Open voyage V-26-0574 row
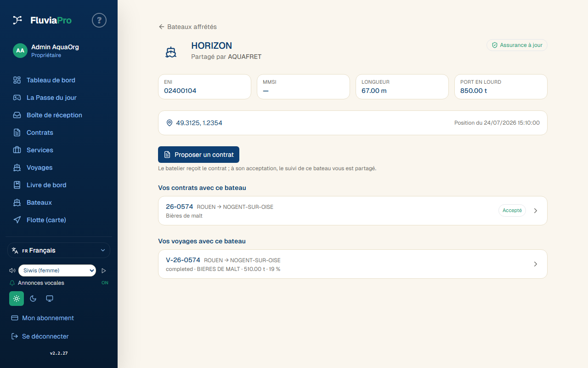 click(353, 264)
